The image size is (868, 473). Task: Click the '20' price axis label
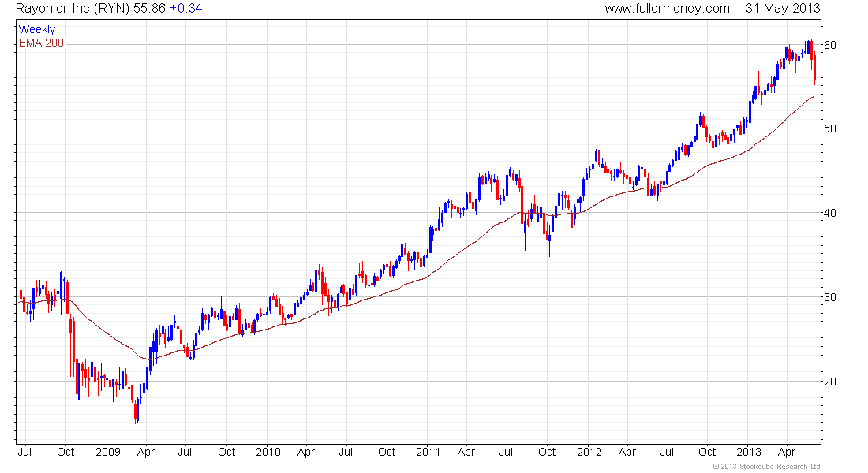[x=830, y=382]
